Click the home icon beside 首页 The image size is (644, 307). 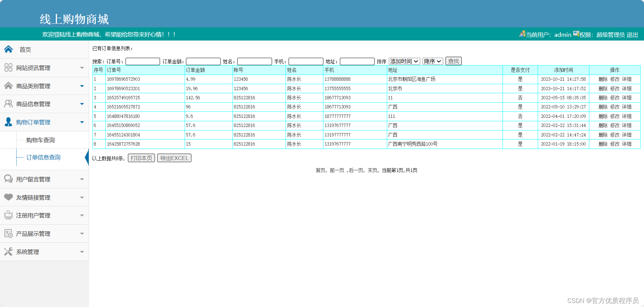[8, 49]
